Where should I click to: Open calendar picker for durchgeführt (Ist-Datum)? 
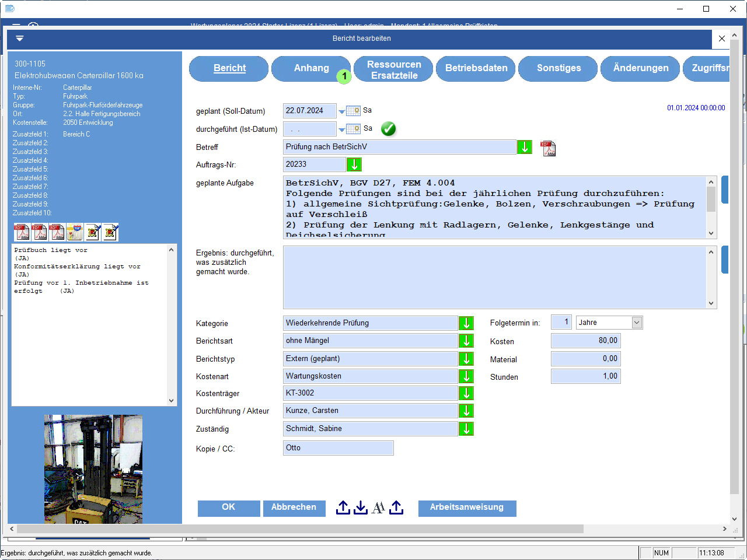[353, 128]
